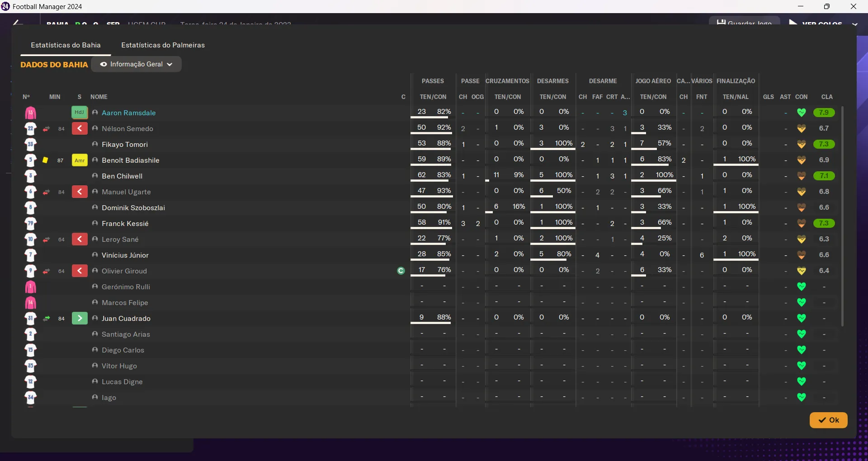The width and height of the screenshot is (868, 461).
Task: Sort by the GLS column header
Action: [769, 97]
